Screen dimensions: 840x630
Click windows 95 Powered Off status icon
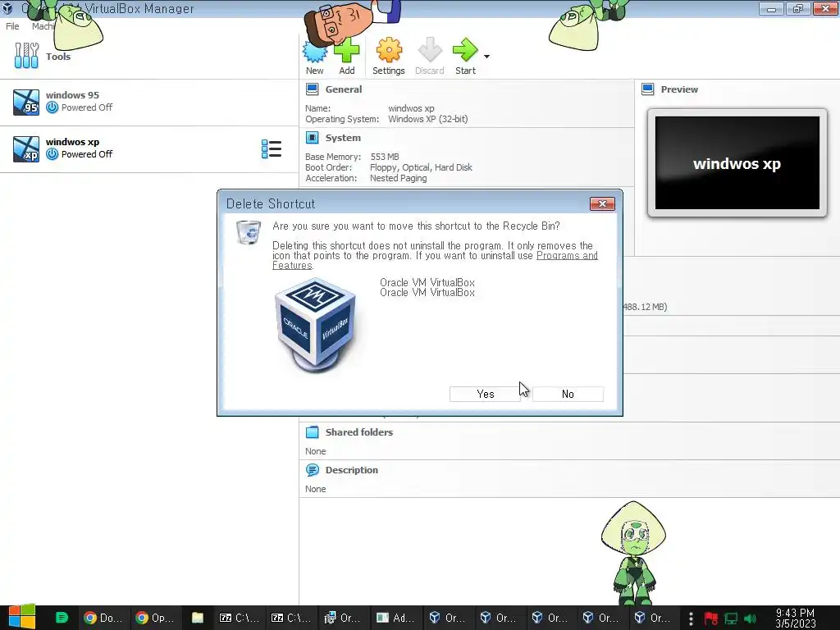click(x=52, y=107)
